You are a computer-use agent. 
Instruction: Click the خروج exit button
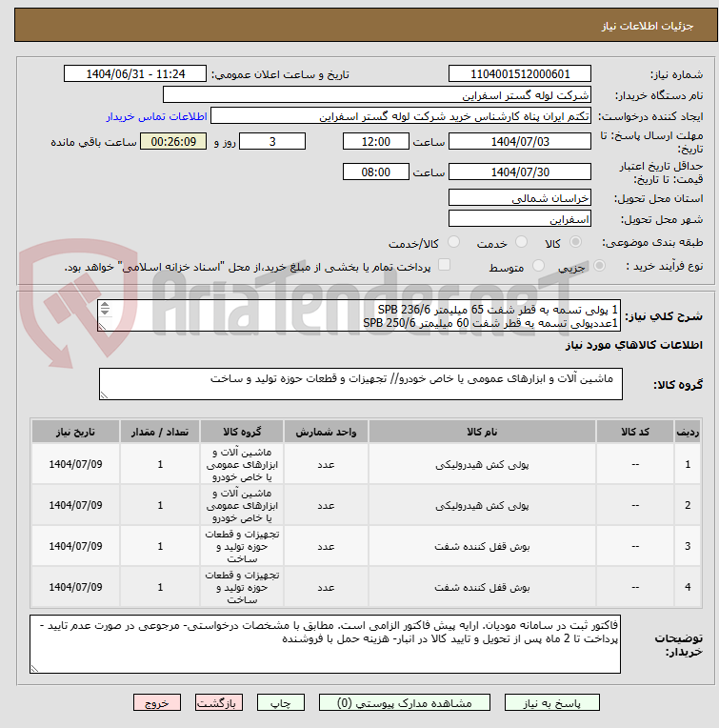157,703
